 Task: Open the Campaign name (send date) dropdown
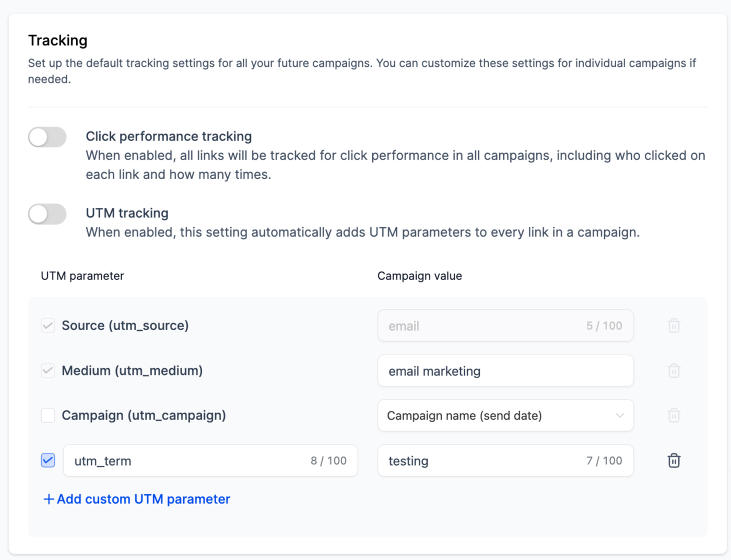click(x=505, y=416)
